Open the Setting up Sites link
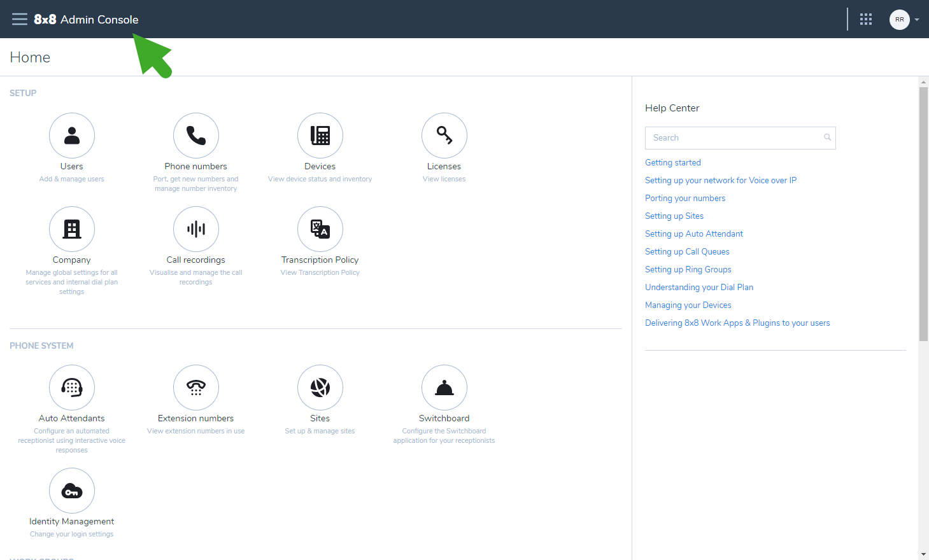This screenshot has height=560, width=929. (674, 216)
